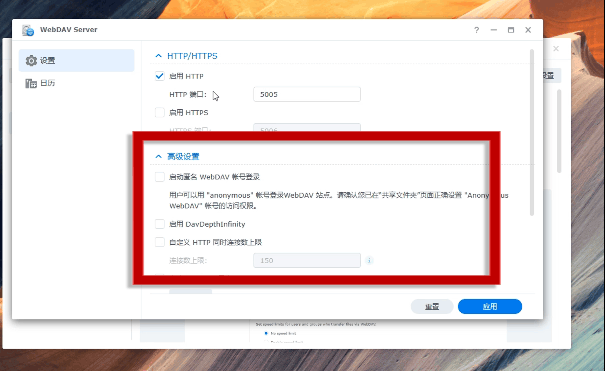This screenshot has width=605, height=371.
Task: Collapse the HTTP/HTTPS section chevron
Action: [x=158, y=56]
